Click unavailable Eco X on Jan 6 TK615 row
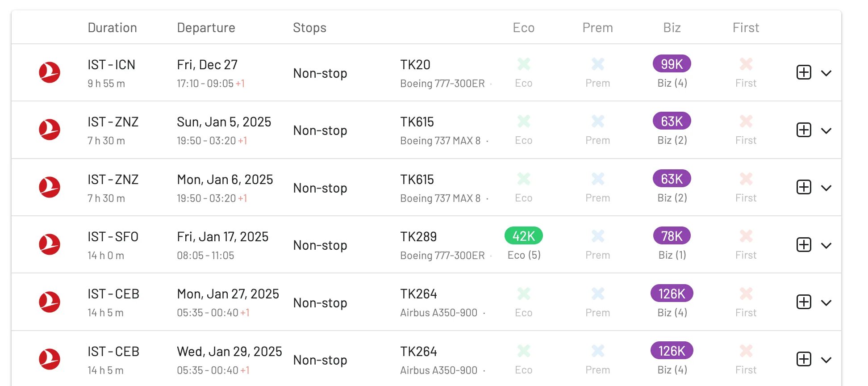The width and height of the screenshot is (868, 386). tap(524, 179)
